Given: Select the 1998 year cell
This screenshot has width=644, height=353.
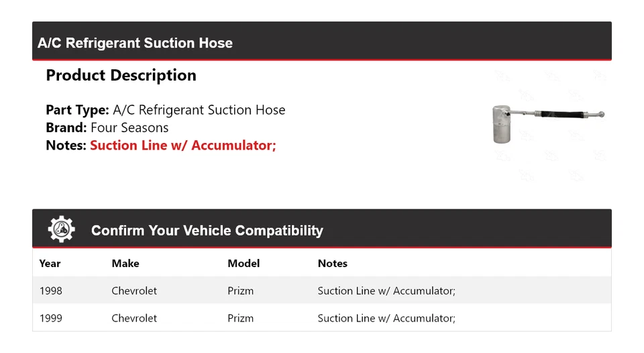Looking at the screenshot, I should (51, 291).
